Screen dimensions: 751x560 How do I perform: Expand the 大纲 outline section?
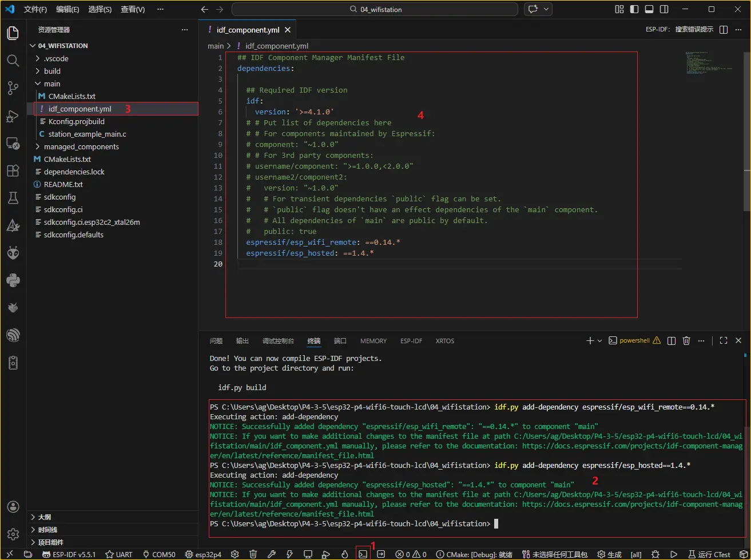[x=46, y=517]
